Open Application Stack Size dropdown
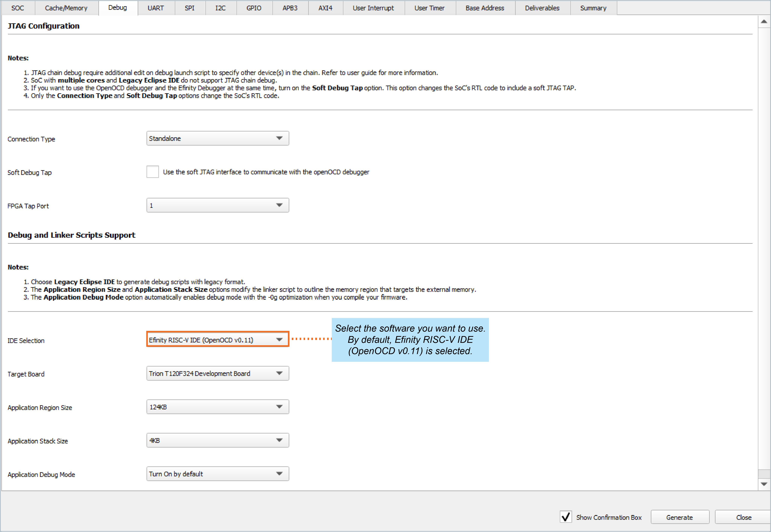This screenshot has width=771, height=532. [x=217, y=440]
